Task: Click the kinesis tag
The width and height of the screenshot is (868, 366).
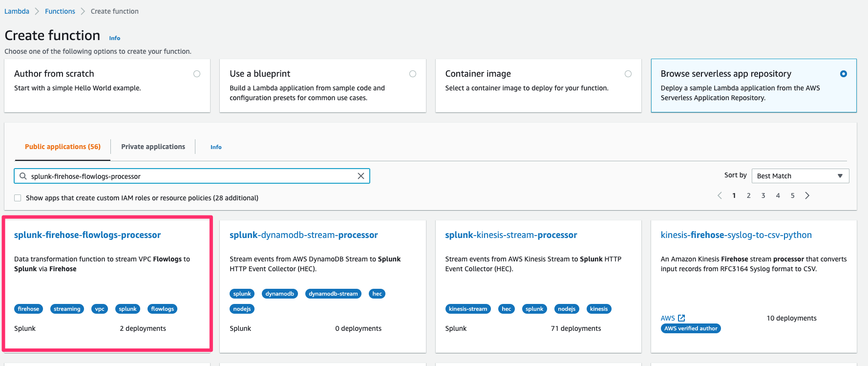Action: [x=599, y=309]
